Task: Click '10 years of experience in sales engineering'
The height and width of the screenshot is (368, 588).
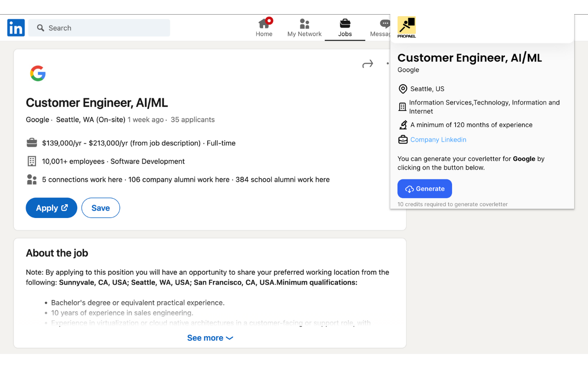Action: coord(122,313)
